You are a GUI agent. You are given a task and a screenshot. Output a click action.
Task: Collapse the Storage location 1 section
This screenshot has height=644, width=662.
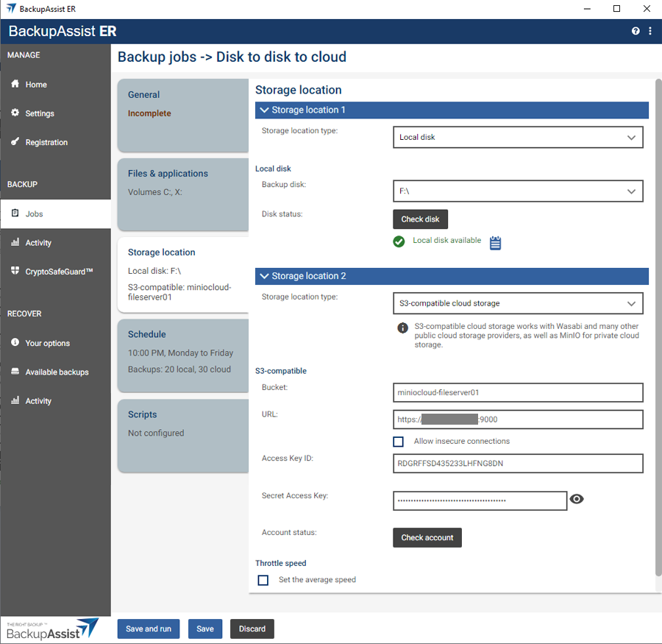[x=452, y=110]
